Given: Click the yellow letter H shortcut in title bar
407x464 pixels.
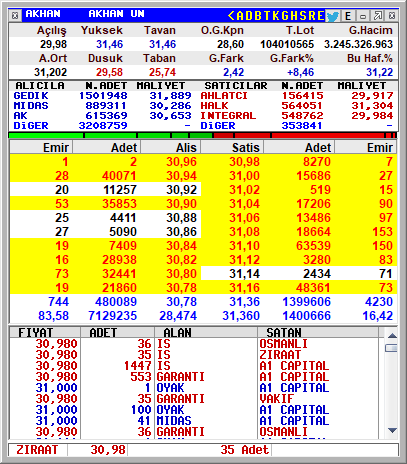Looking at the screenshot, I should pyautogui.click(x=294, y=16).
